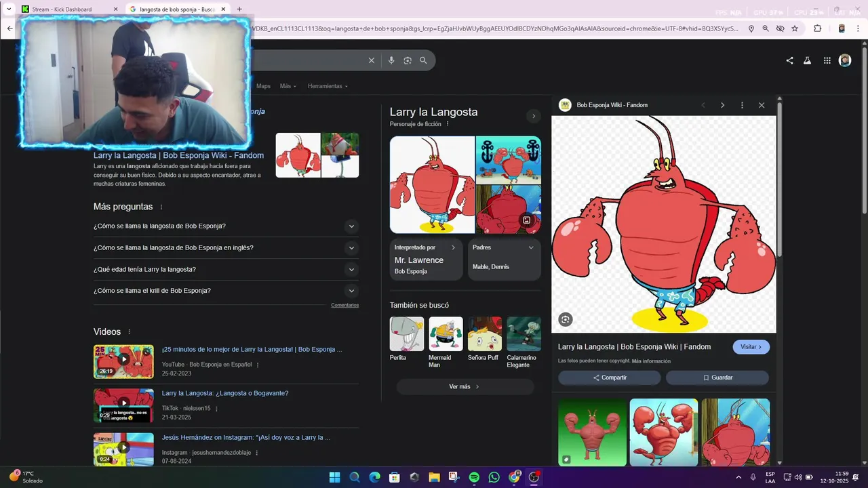The image size is (868, 488).
Task: Open the Windows Start menu
Action: 334,477
